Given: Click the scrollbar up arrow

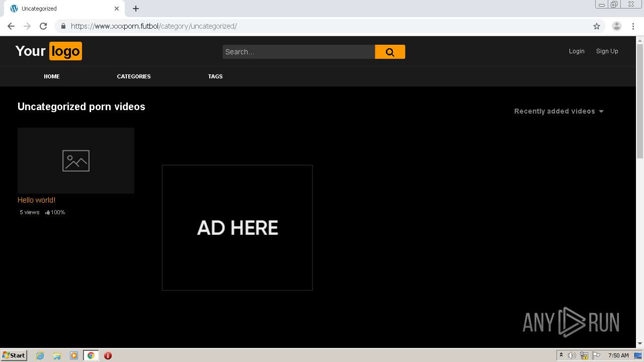Looking at the screenshot, I should pos(640,40).
